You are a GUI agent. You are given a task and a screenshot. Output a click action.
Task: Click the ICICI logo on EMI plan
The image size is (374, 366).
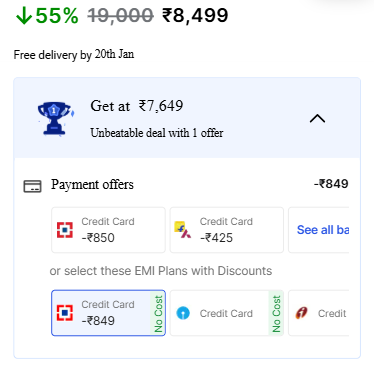(301, 313)
